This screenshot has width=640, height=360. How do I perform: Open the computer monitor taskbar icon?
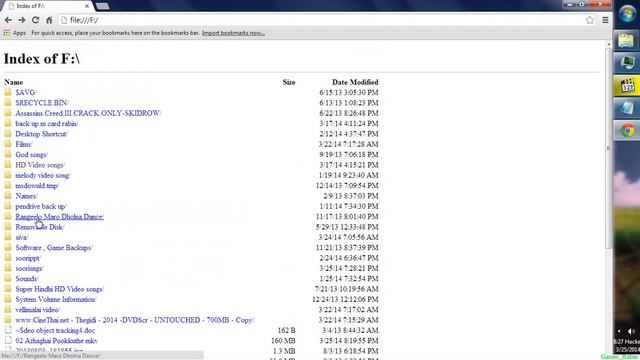pyautogui.click(x=626, y=63)
